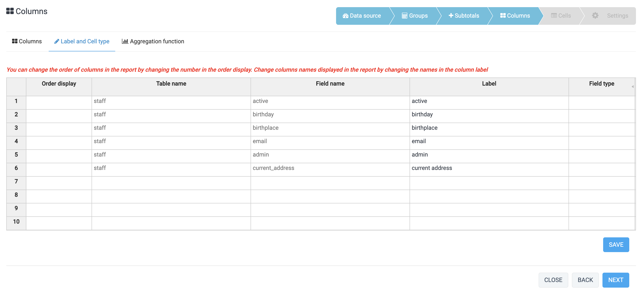Click Field type cell for birthday row
Screen dimensions: 644x301
(x=601, y=116)
